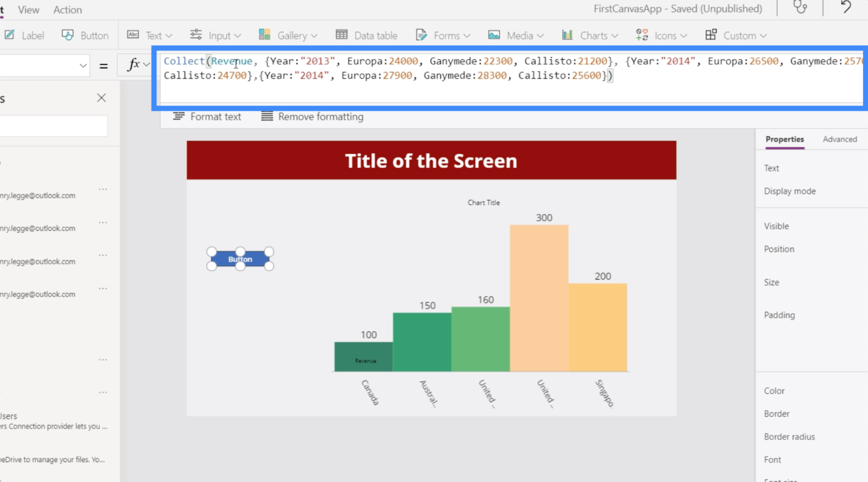The width and height of the screenshot is (868, 482).
Task: Open the Charts dropdown
Action: click(x=590, y=35)
